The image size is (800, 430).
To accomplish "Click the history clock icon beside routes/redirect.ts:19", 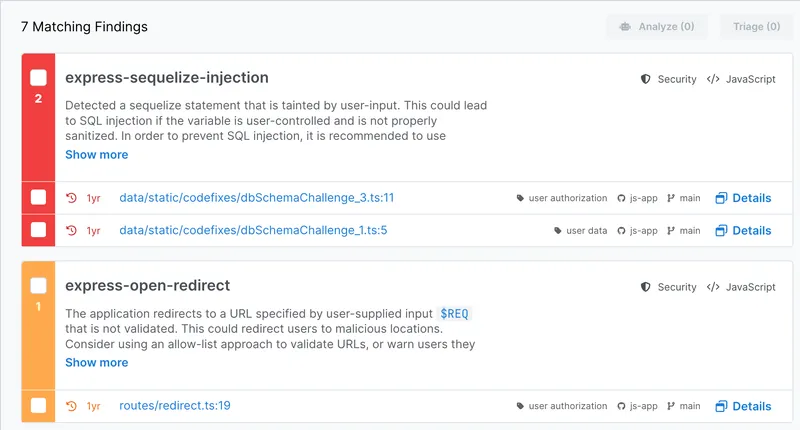I will point(71,406).
